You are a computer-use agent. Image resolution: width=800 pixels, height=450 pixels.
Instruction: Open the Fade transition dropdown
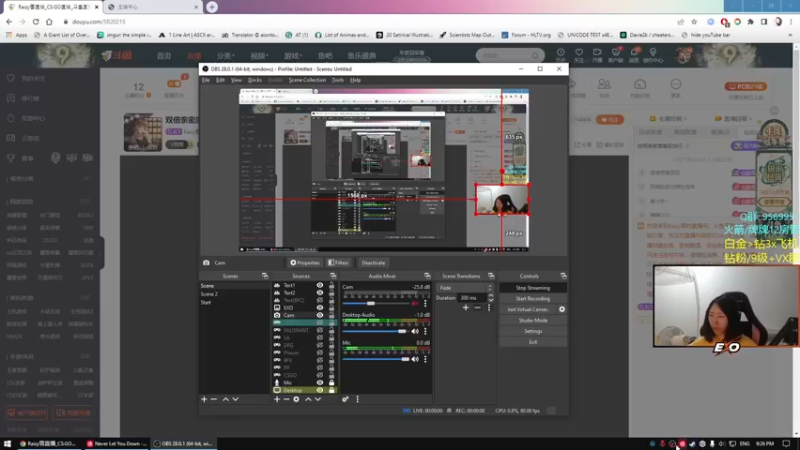pyautogui.click(x=465, y=288)
